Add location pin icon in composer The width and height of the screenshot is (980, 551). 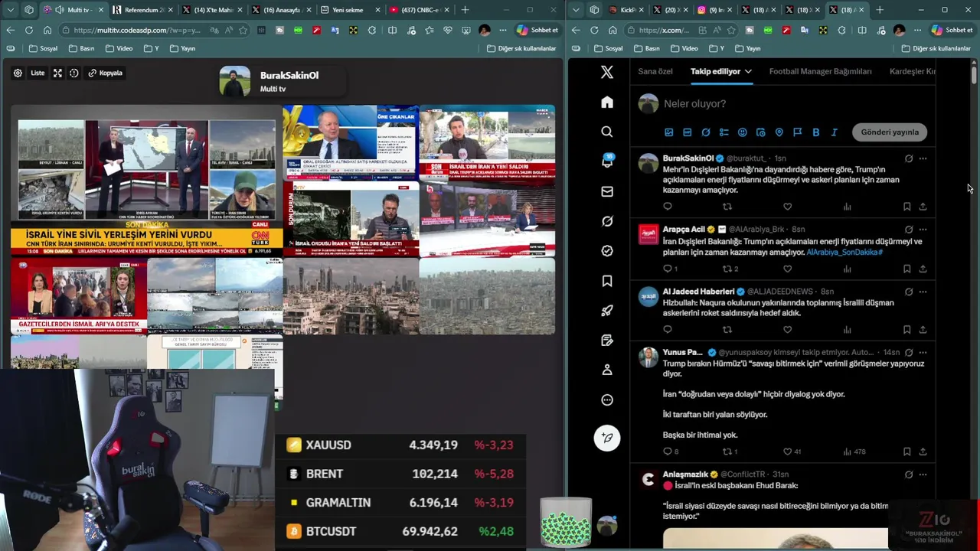click(779, 132)
